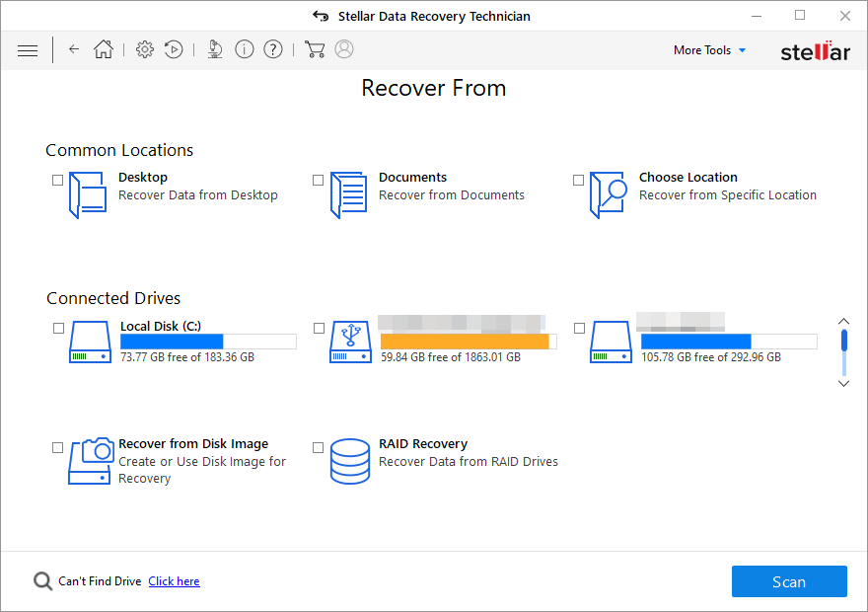Click the Documents folder icon

[348, 195]
